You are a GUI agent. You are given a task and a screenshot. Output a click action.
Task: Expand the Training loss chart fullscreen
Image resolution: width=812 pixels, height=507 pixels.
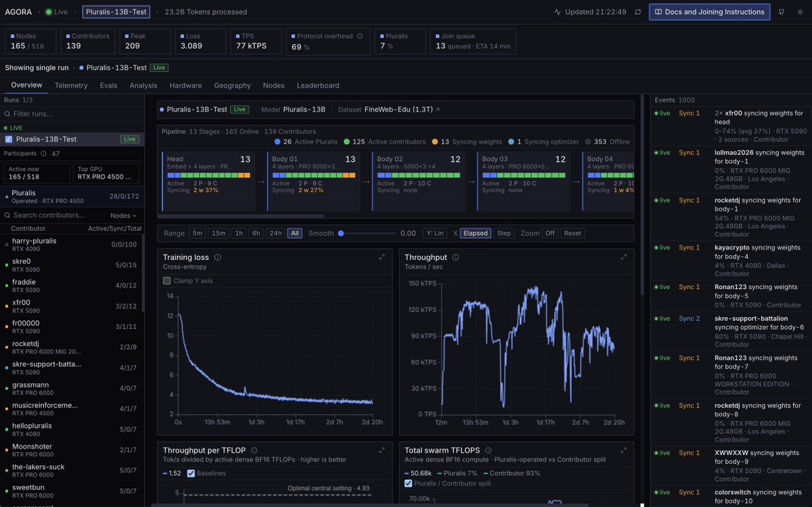[x=382, y=257]
